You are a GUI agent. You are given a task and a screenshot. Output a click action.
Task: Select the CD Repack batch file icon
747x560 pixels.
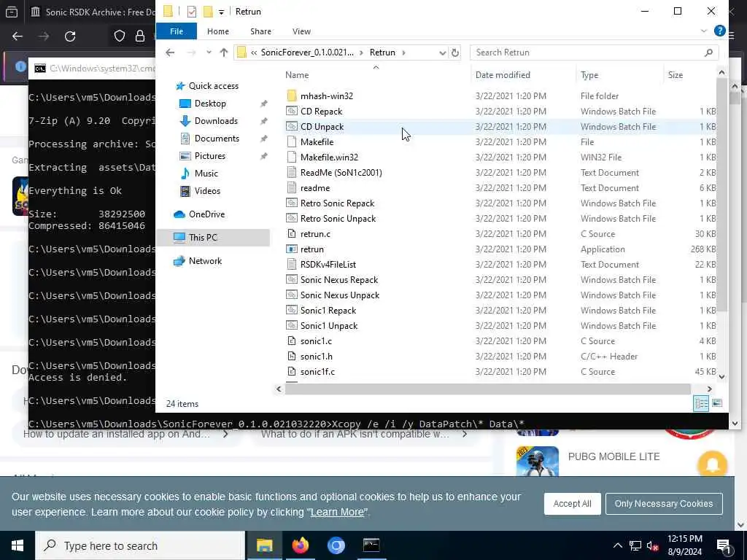[292, 111]
